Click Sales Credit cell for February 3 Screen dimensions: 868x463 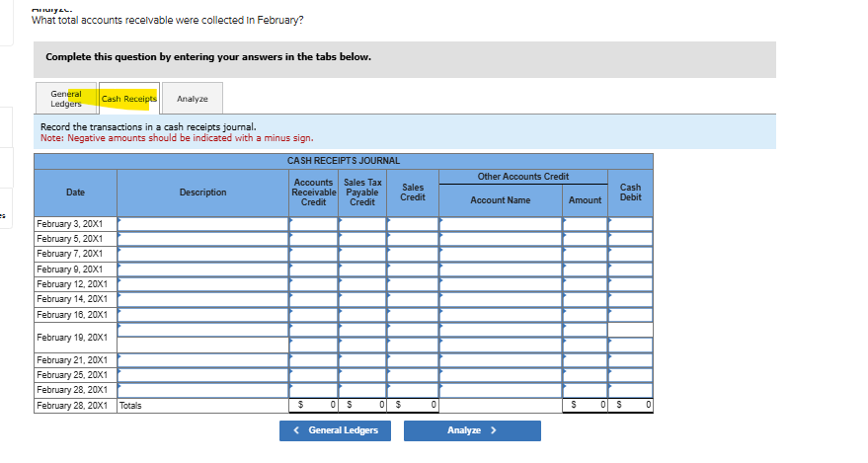tap(413, 224)
